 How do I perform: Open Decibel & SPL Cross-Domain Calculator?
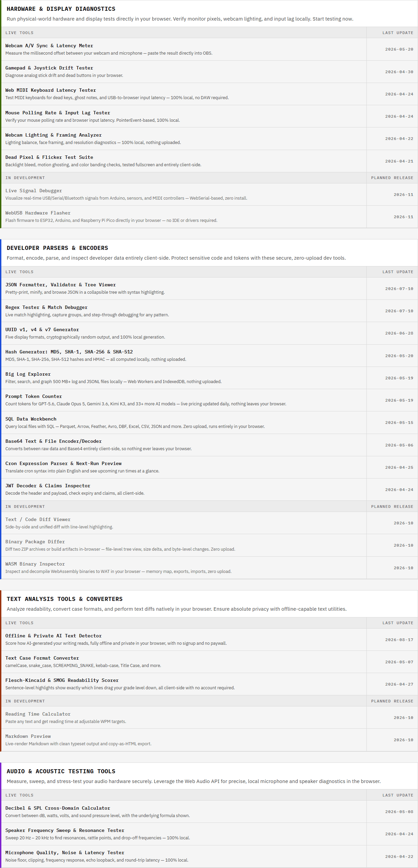tap(58, 808)
